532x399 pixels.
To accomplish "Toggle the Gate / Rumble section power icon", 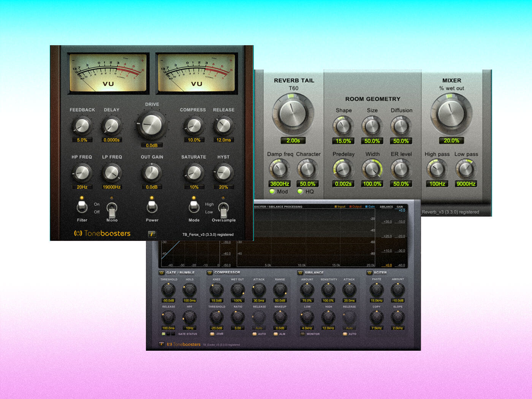I will click(x=161, y=272).
